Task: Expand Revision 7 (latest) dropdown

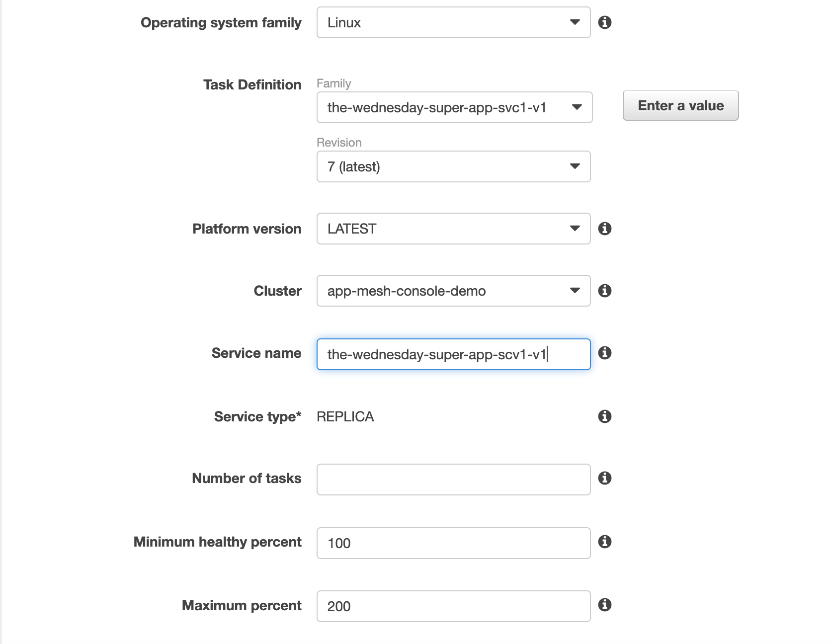Action: coord(453,166)
